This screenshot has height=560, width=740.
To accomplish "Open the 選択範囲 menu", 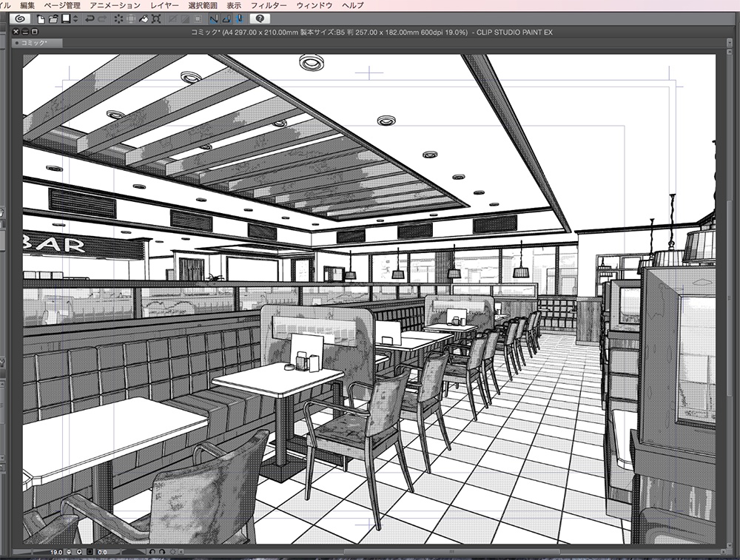I will pos(203,6).
